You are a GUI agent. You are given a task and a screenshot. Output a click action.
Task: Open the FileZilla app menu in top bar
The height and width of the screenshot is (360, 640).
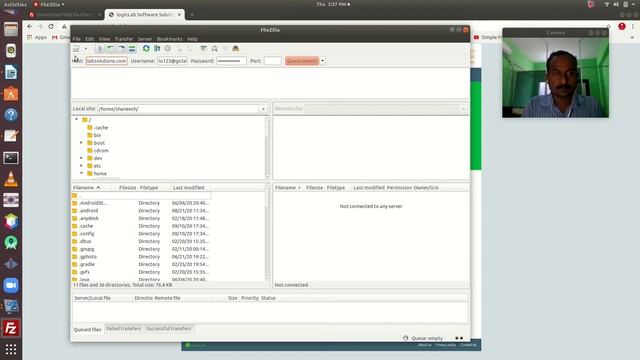point(49,4)
